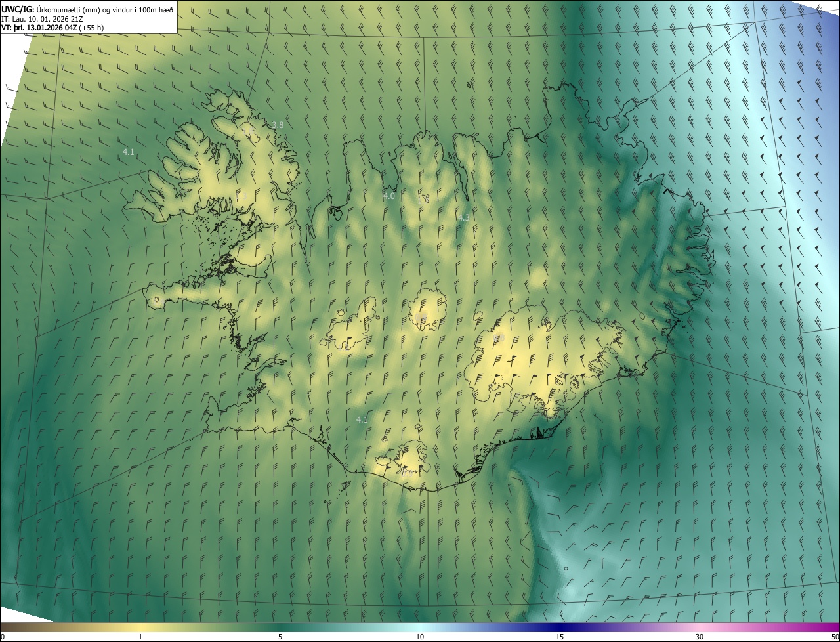Screen dimensions: 840x642
Task: Click the "(+55 h)" forecast offset
Action: tap(91, 28)
